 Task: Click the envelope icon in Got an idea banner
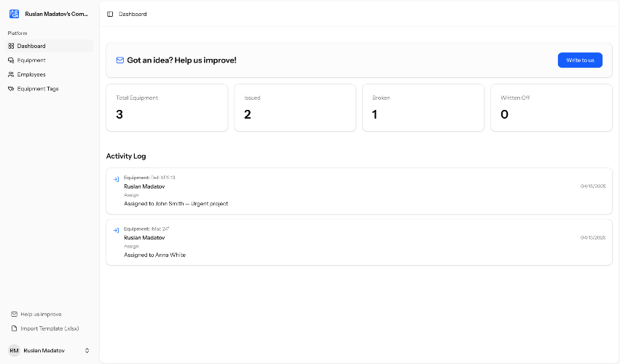click(x=119, y=60)
